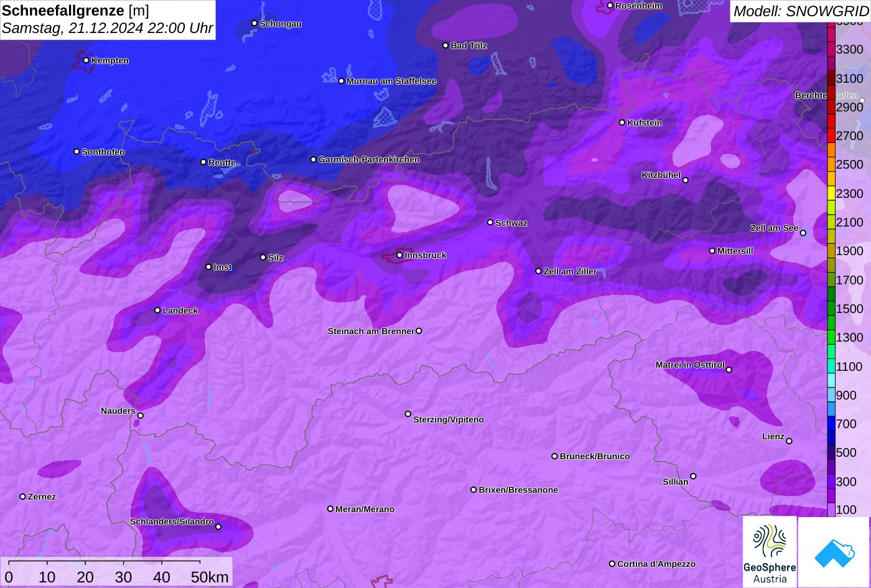The image size is (871, 588).
Task: Click the date Samstag, 21.12.2024 22:00 Uhr
Action: click(108, 28)
